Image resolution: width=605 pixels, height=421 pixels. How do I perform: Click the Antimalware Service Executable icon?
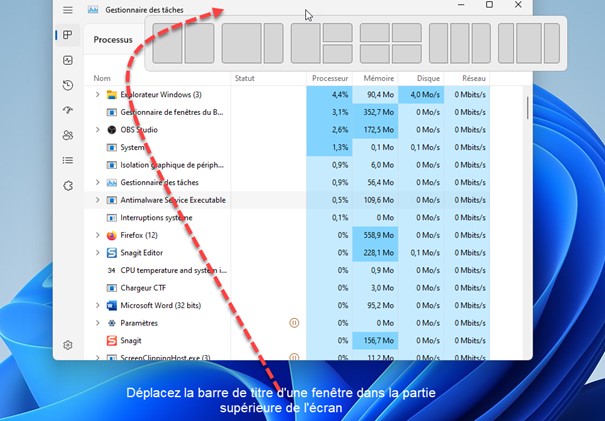coord(112,200)
